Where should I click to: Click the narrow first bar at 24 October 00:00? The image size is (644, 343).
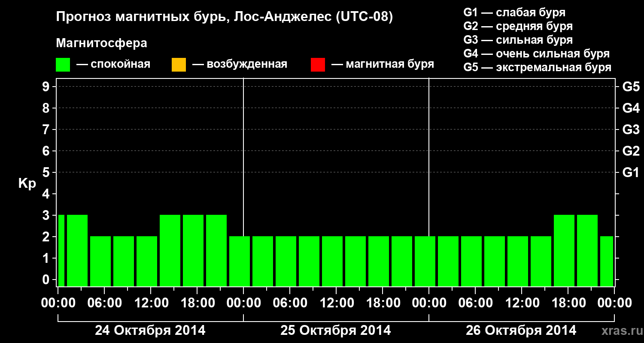point(61,250)
